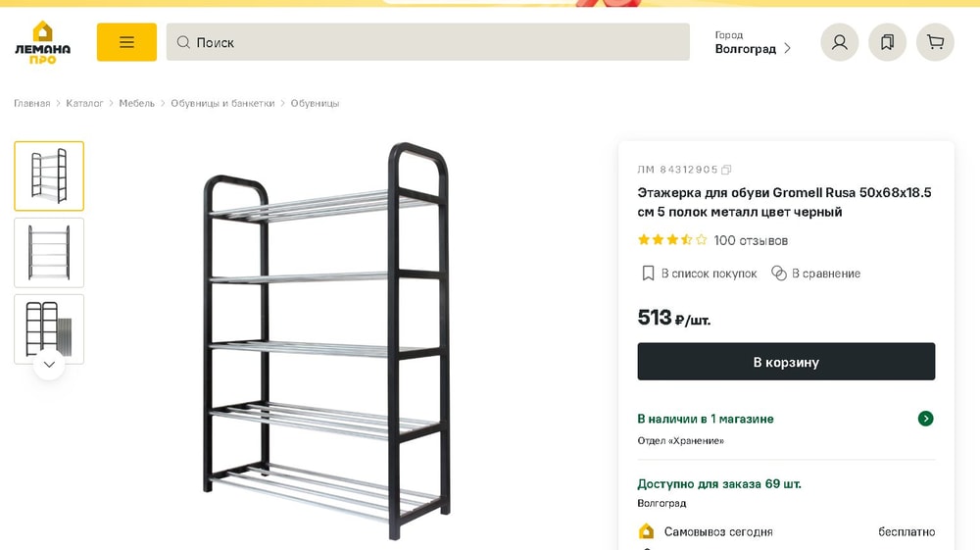The height and width of the screenshot is (550, 980).
Task: Click the 'В корзину' button
Action: pyautogui.click(x=786, y=362)
